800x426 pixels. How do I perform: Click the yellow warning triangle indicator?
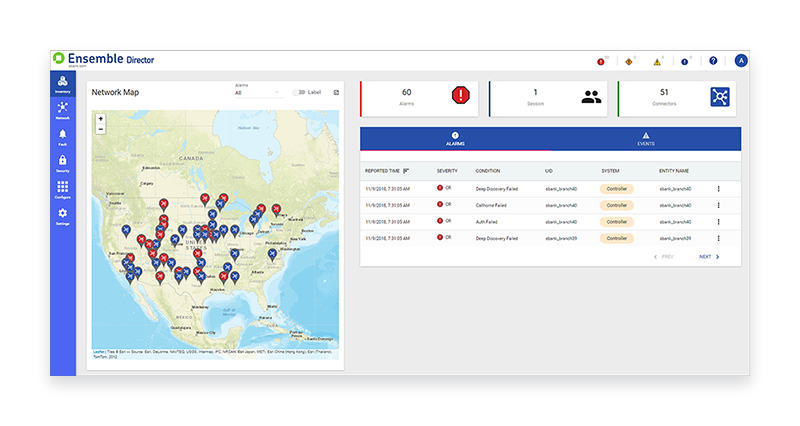(657, 61)
